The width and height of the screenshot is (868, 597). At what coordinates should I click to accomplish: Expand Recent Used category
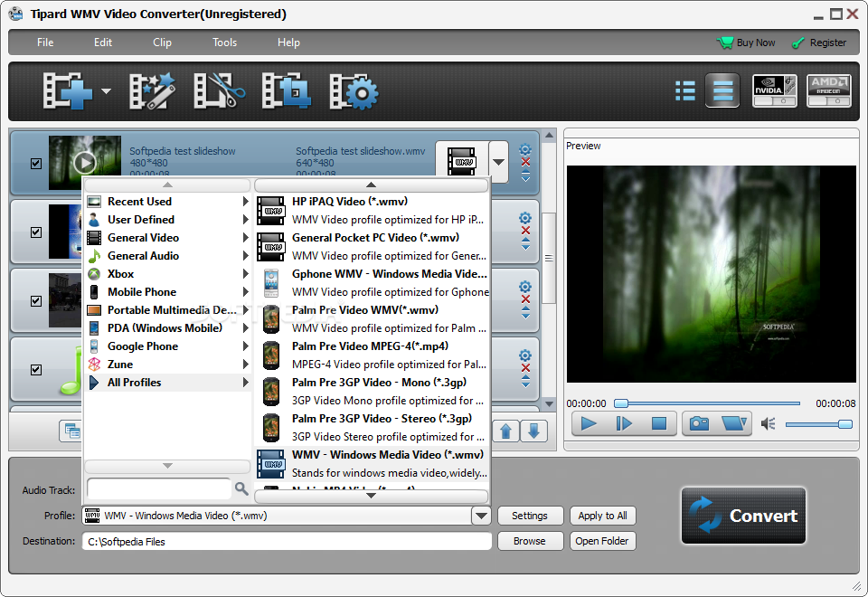[x=168, y=202]
